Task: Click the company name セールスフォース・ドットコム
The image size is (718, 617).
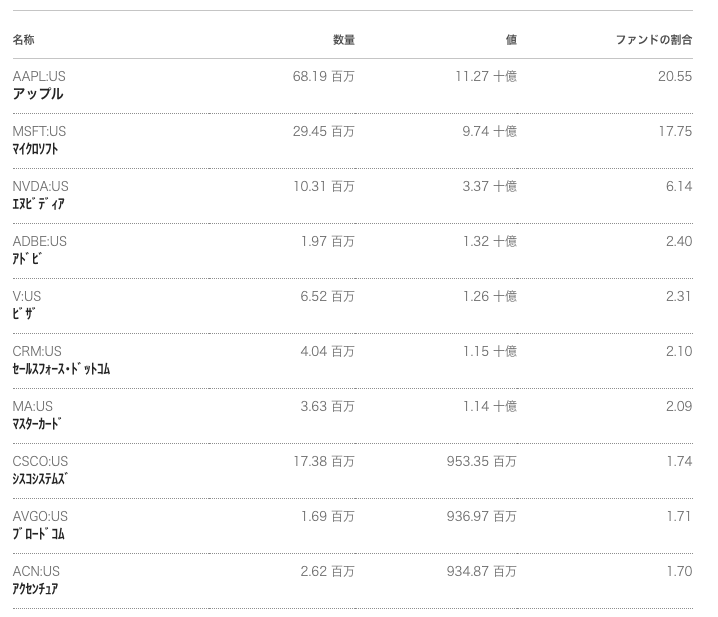Action: point(61,369)
